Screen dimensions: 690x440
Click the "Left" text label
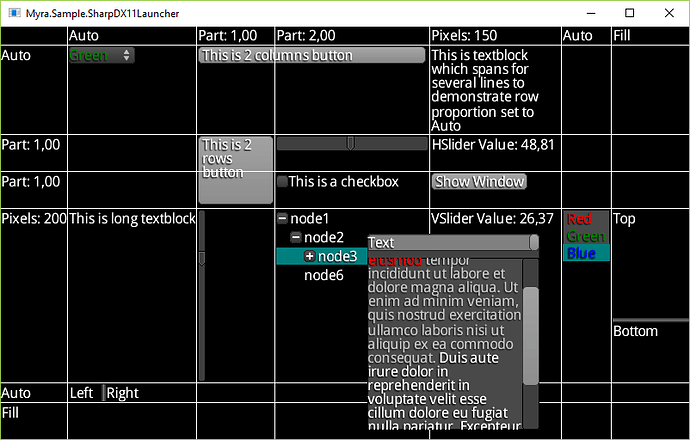[x=81, y=393]
